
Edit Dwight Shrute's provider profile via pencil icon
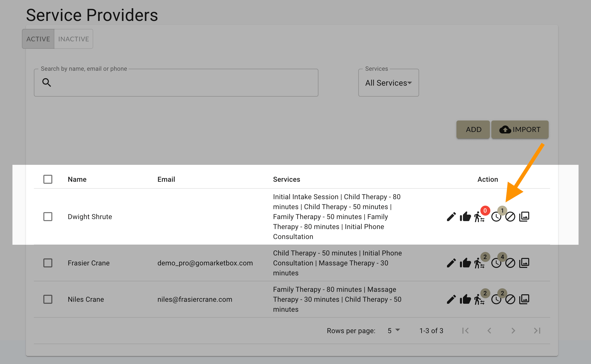pyautogui.click(x=451, y=217)
